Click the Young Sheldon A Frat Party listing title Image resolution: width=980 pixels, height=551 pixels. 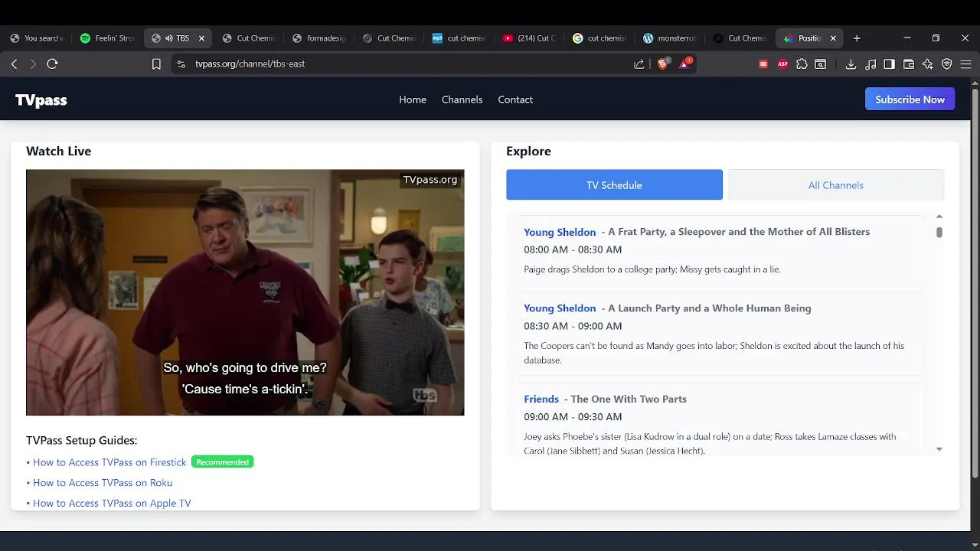click(x=697, y=232)
